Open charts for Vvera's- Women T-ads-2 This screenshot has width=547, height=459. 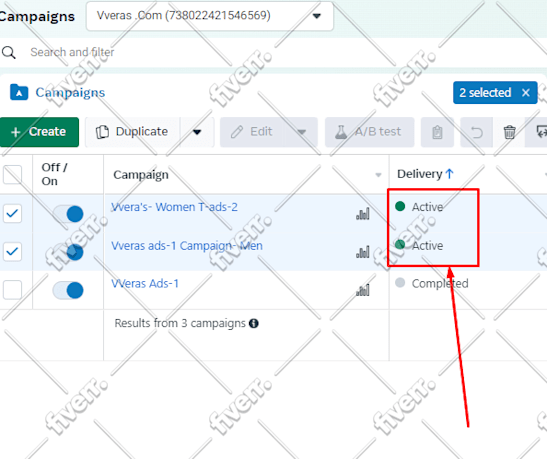362,214
